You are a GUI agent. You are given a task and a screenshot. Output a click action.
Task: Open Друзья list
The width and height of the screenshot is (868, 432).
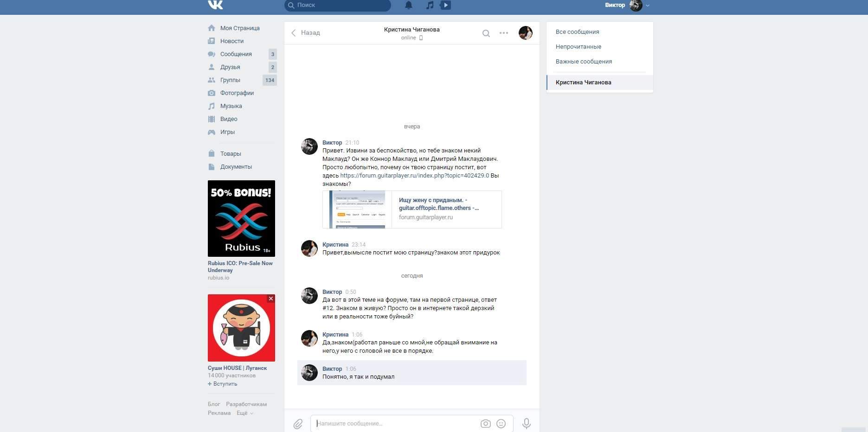point(230,67)
